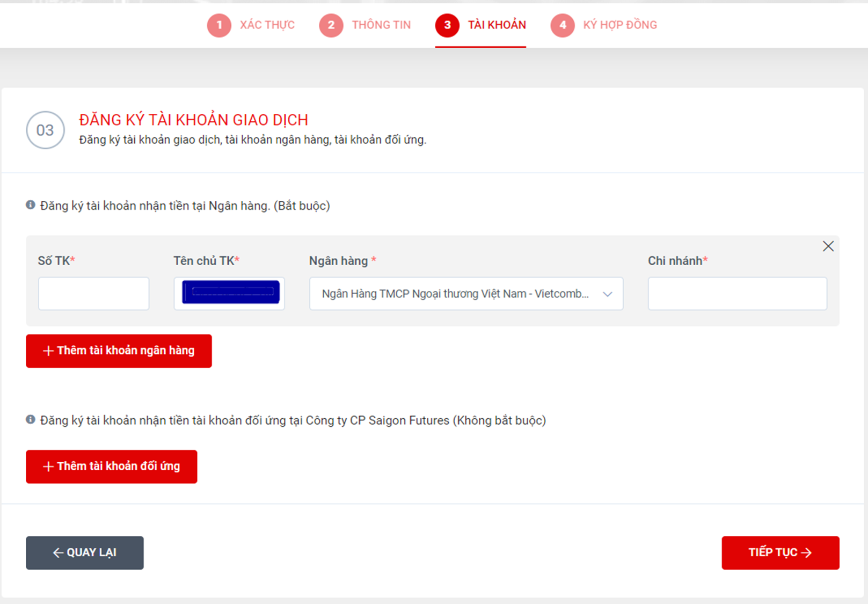Click TIẾP TỤC to continue
This screenshot has width=868, height=604.
click(780, 552)
